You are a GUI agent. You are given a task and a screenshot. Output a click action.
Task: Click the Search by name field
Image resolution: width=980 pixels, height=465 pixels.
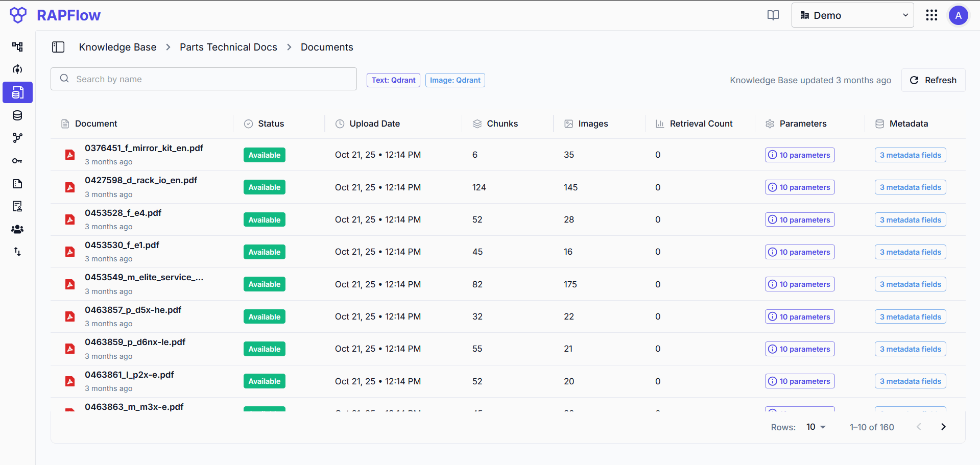204,79
